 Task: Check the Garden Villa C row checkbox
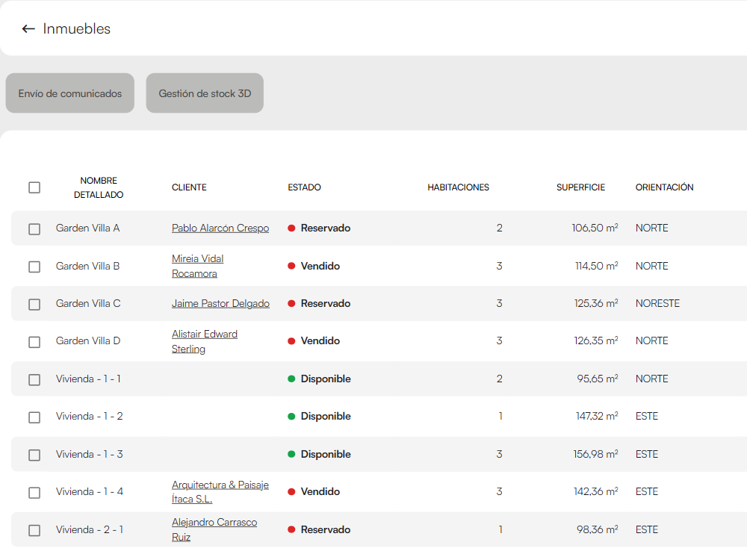[x=34, y=305]
